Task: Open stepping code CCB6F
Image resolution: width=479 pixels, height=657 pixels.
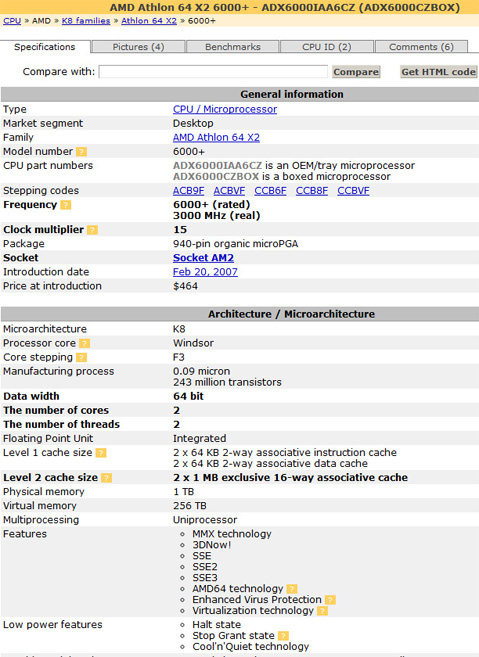Action: pyautogui.click(x=270, y=191)
